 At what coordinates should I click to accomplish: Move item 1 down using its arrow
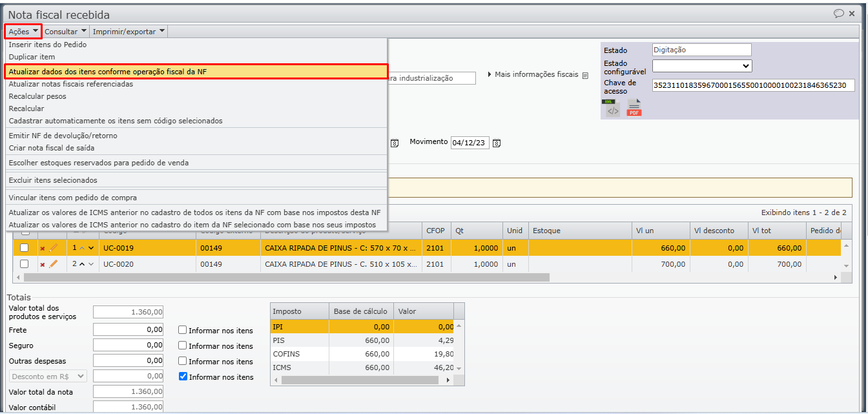coord(91,248)
